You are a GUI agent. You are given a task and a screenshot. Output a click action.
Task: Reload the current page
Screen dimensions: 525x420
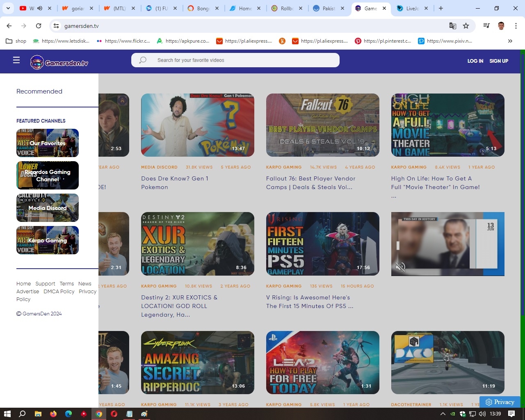(x=39, y=26)
